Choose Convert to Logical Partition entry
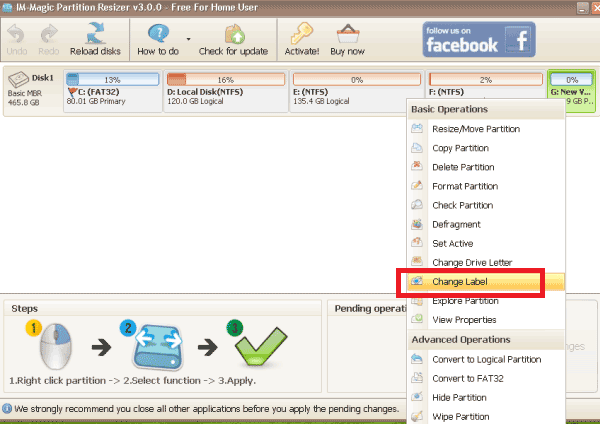The image size is (600, 424). (x=486, y=360)
